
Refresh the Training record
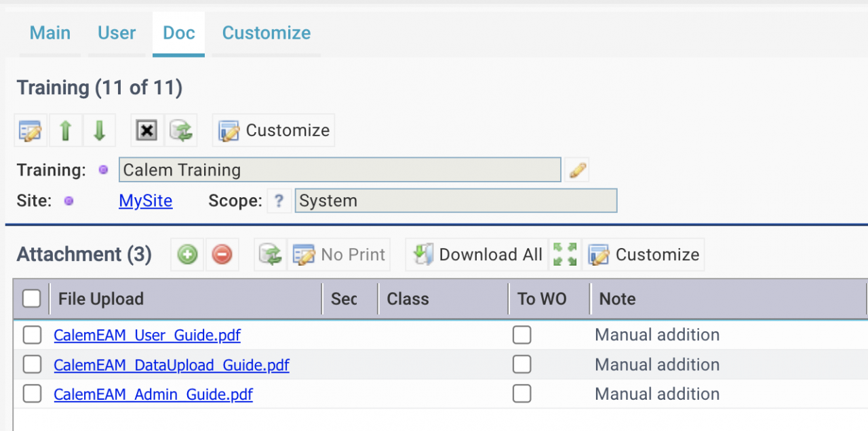point(180,130)
